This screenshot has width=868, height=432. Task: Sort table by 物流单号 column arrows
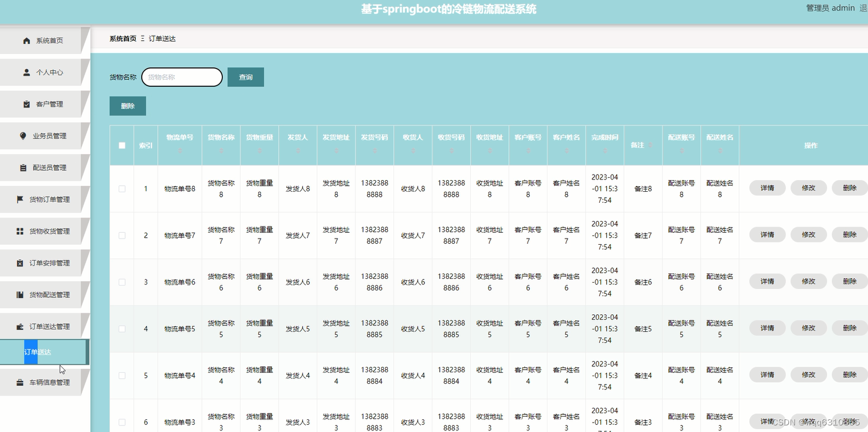(180, 150)
